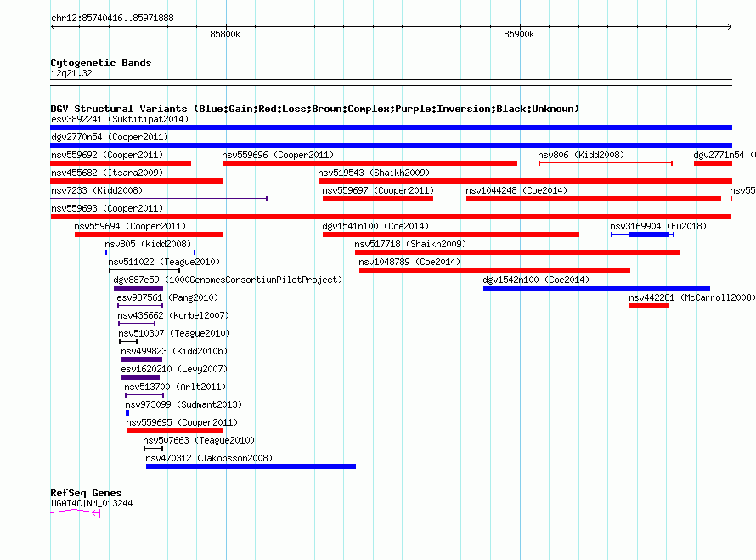Select the nsv470312 blue gain bar
This screenshot has width=756, height=560.
pyautogui.click(x=251, y=467)
